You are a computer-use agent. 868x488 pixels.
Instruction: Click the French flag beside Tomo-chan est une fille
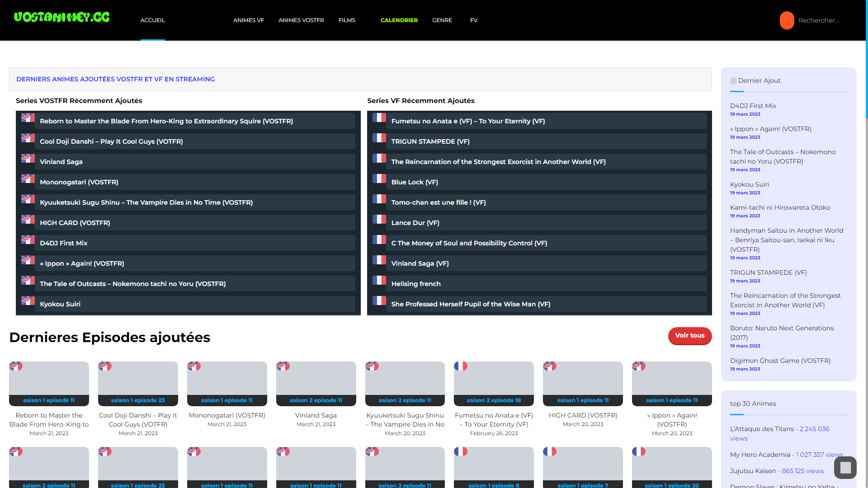[379, 199]
